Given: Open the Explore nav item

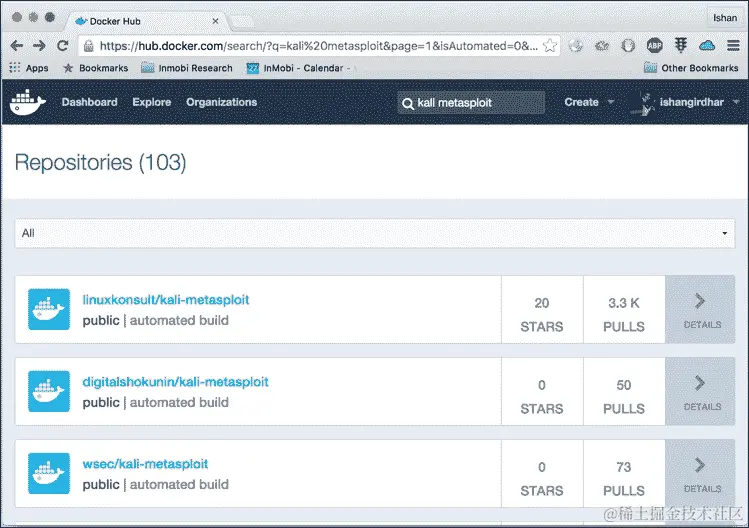Looking at the screenshot, I should (152, 102).
